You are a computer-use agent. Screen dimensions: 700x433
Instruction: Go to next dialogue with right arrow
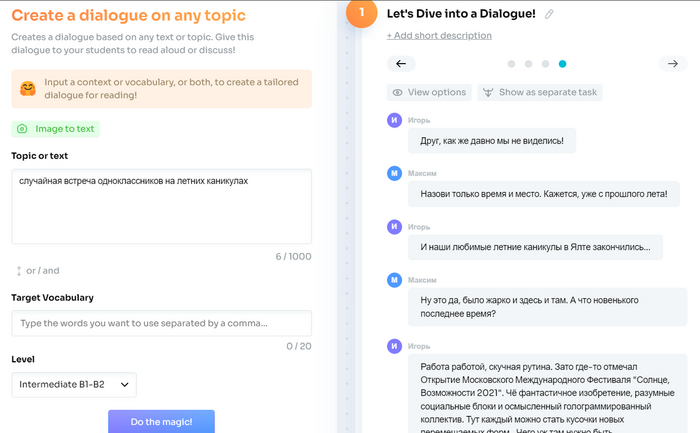(672, 64)
